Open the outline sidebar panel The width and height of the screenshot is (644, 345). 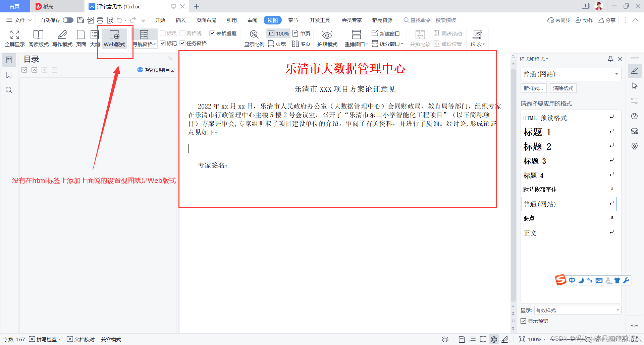(9, 60)
